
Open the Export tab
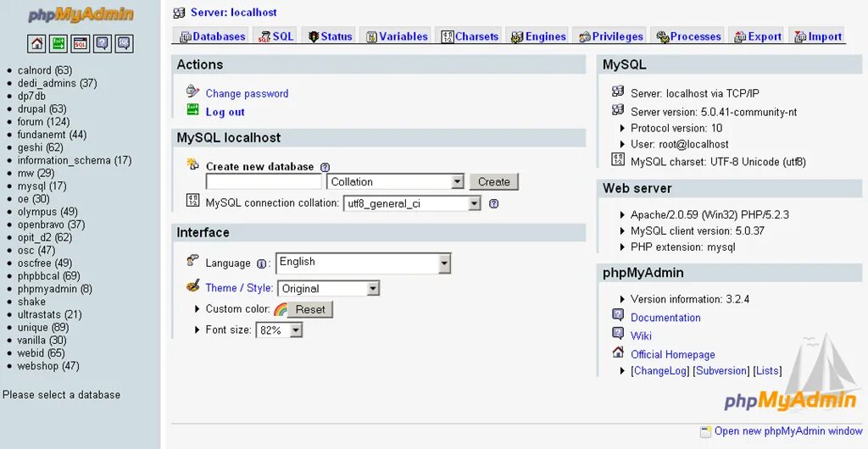coord(757,36)
